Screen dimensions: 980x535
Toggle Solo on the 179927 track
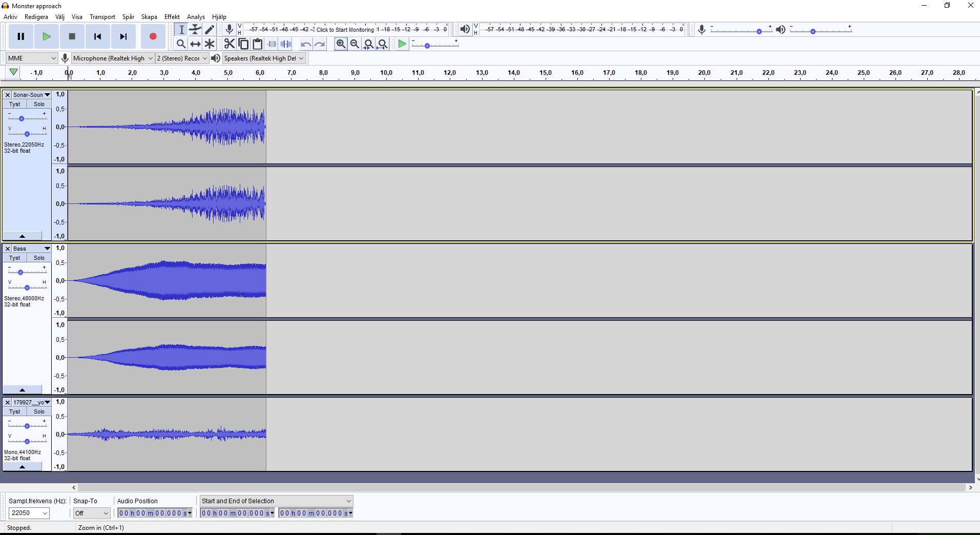click(x=39, y=411)
